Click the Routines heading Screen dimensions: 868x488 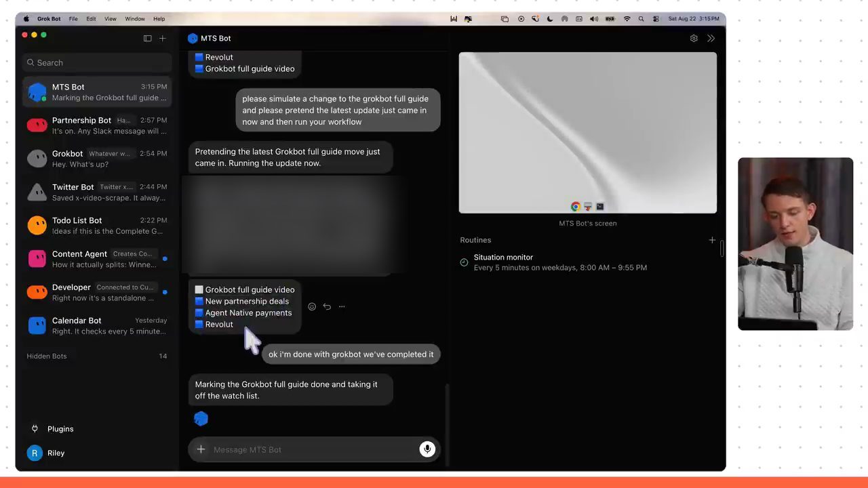click(475, 240)
